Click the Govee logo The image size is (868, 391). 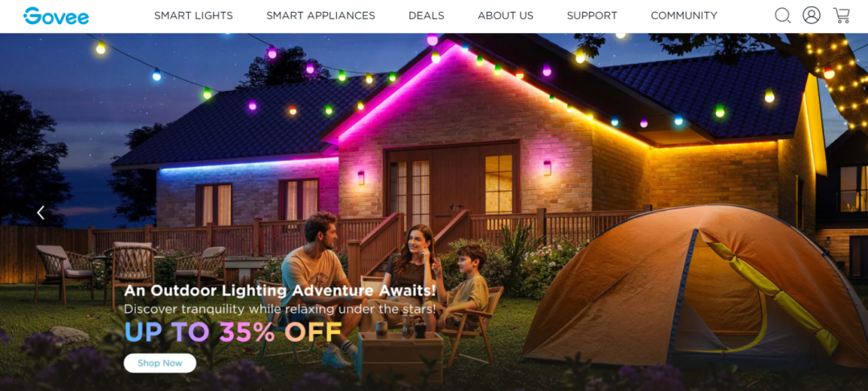[56, 16]
